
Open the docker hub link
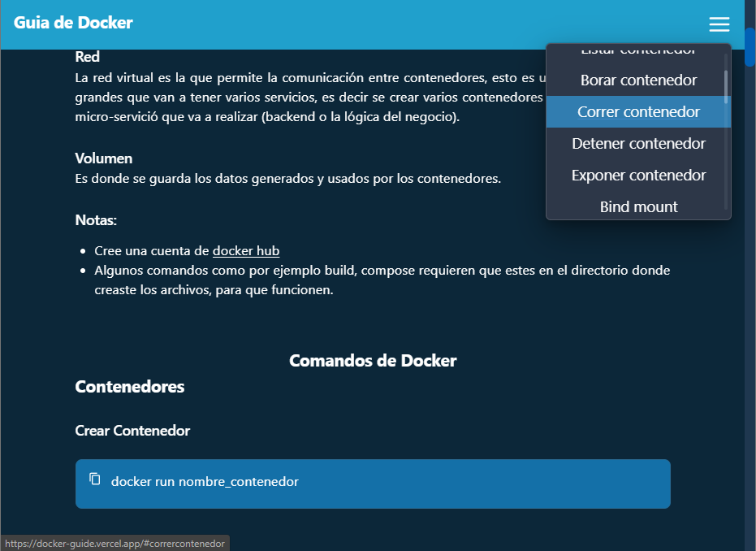(246, 250)
